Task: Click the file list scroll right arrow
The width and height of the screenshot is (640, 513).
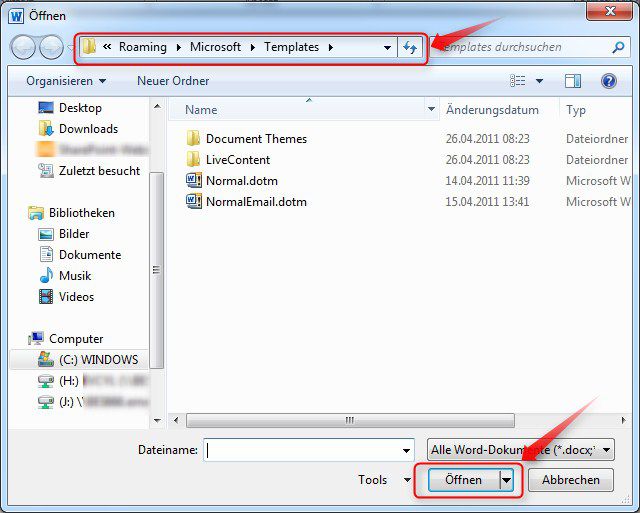Action: click(624, 420)
